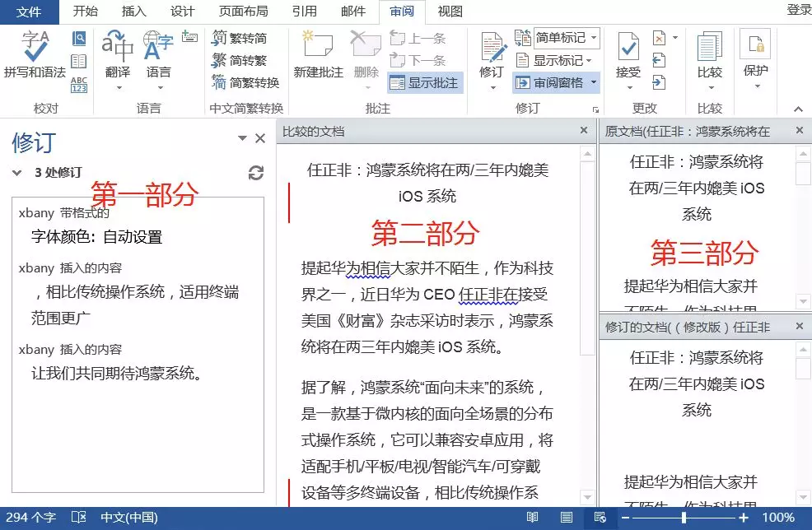Viewport: 812px width, 530px height.
Task: Click the keyboard input method icon in ribbon
Action: point(189,37)
